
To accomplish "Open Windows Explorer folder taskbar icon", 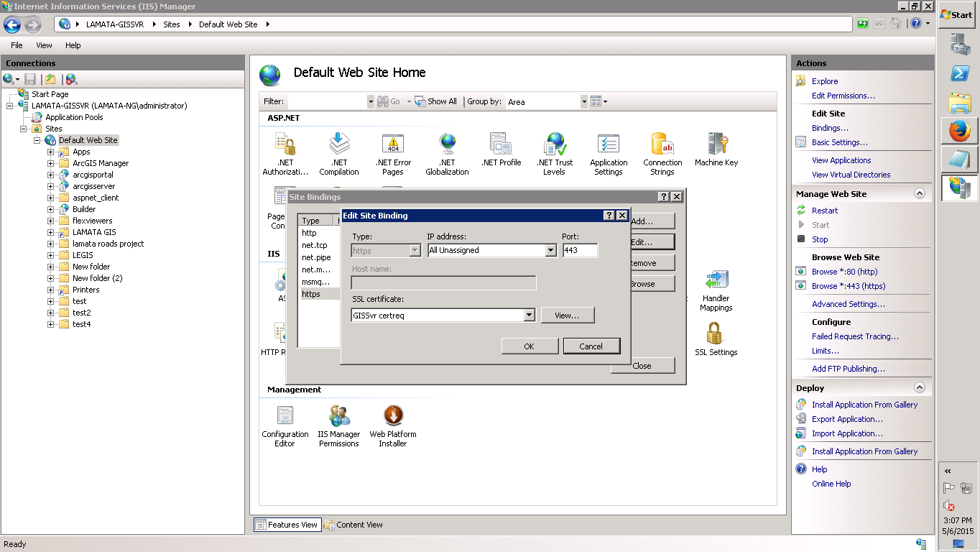I will pos(959,102).
